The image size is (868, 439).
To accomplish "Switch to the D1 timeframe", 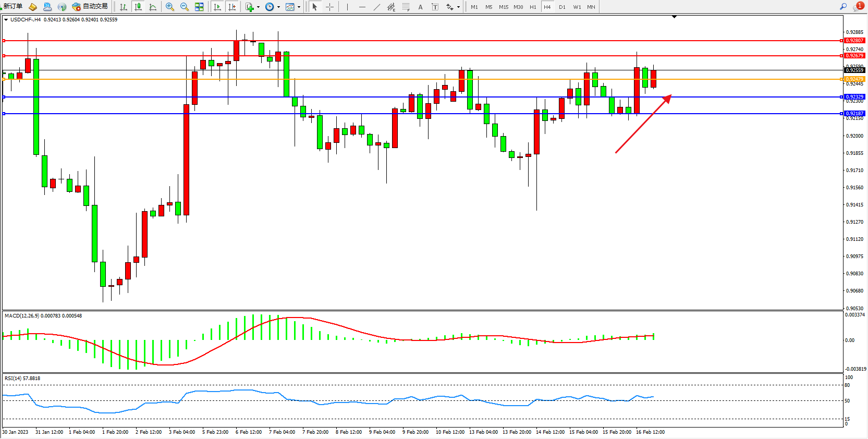I will pyautogui.click(x=562, y=7).
